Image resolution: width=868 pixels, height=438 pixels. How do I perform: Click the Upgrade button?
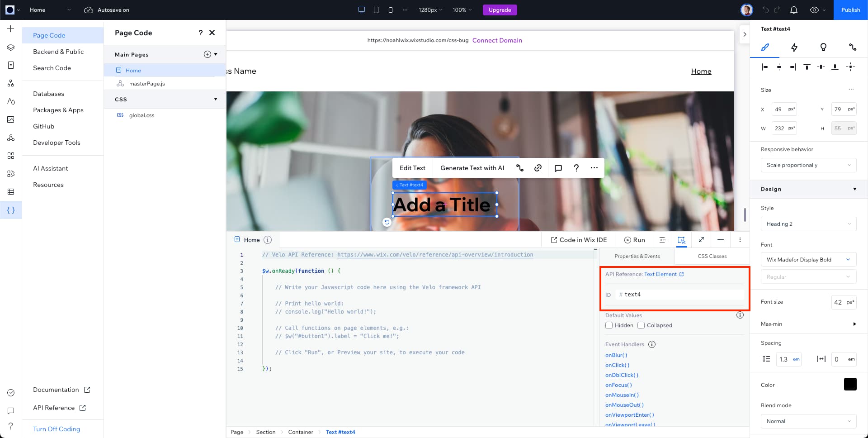coord(500,10)
